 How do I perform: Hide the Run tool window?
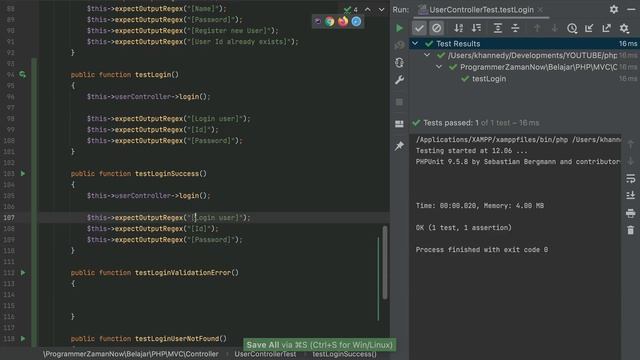(631, 9)
